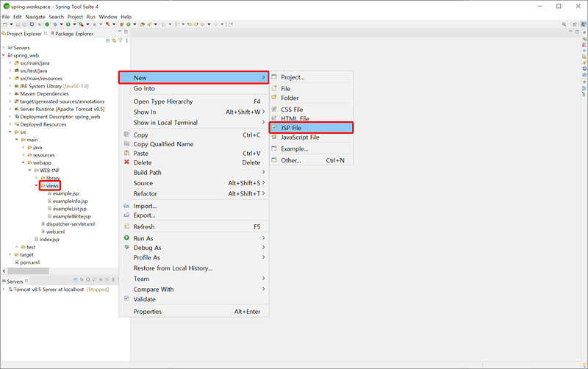This screenshot has height=369, width=588.
Task: Expand the Maven Dependencies node
Action: [10, 94]
